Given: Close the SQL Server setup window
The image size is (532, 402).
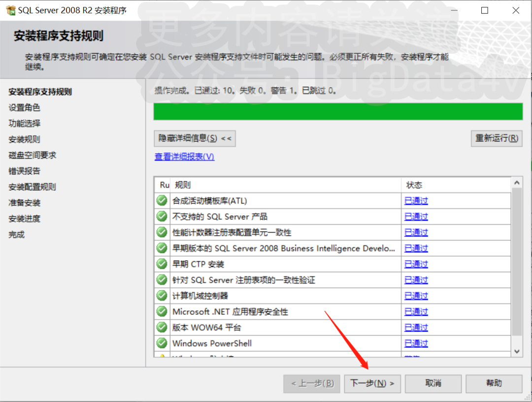Looking at the screenshot, I should tap(516, 10).
